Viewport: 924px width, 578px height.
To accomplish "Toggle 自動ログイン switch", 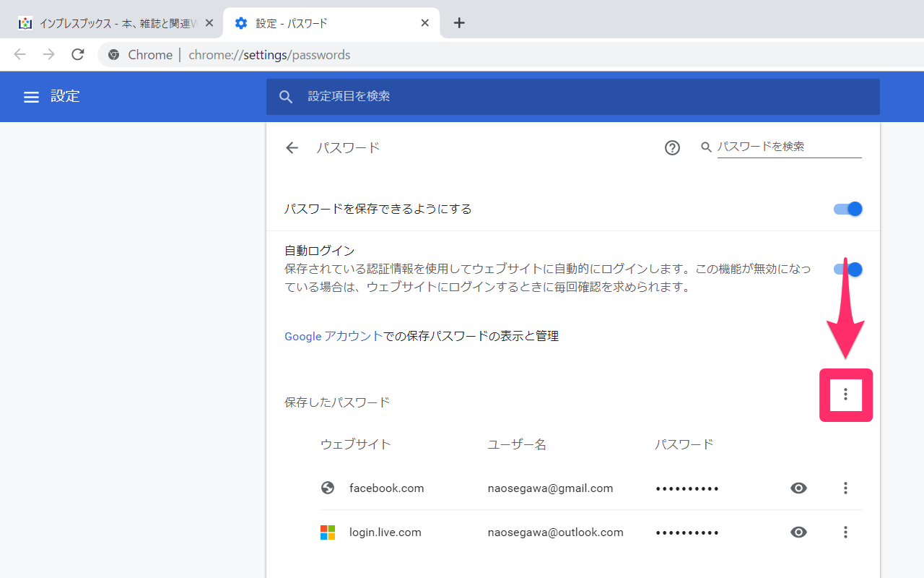I will click(848, 269).
